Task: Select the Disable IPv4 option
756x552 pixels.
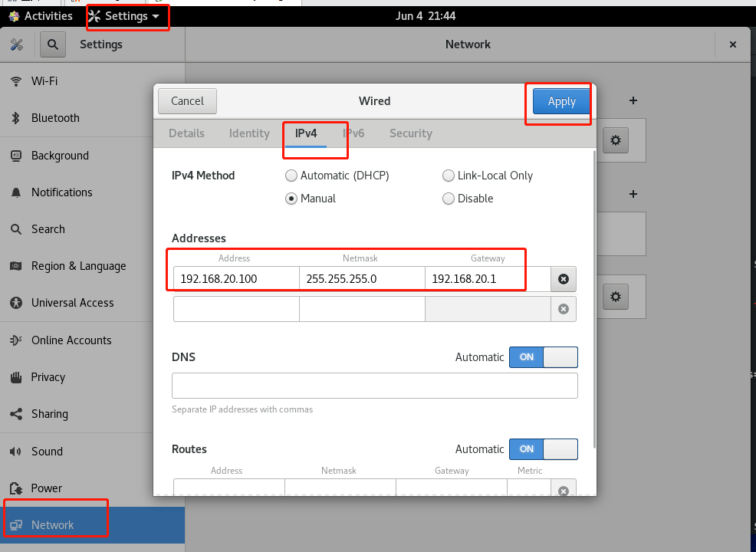Action: (468, 199)
